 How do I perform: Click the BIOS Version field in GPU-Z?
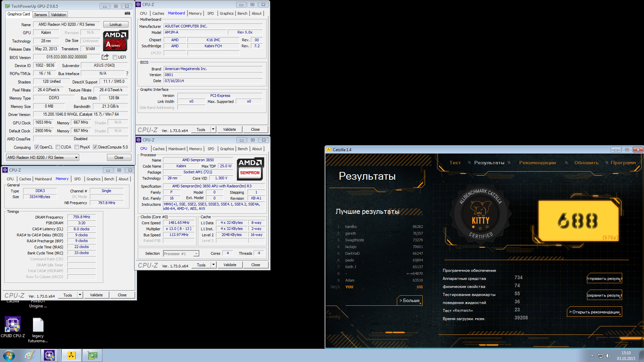(66, 57)
